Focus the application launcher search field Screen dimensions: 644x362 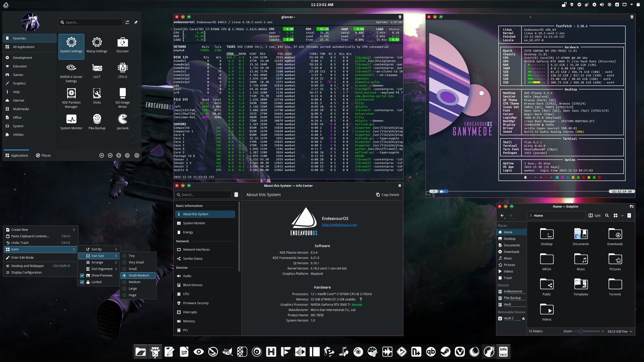[x=90, y=22]
